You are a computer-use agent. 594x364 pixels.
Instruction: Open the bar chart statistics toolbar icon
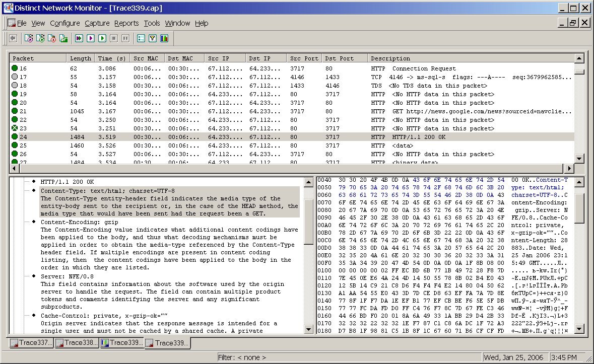click(x=164, y=38)
